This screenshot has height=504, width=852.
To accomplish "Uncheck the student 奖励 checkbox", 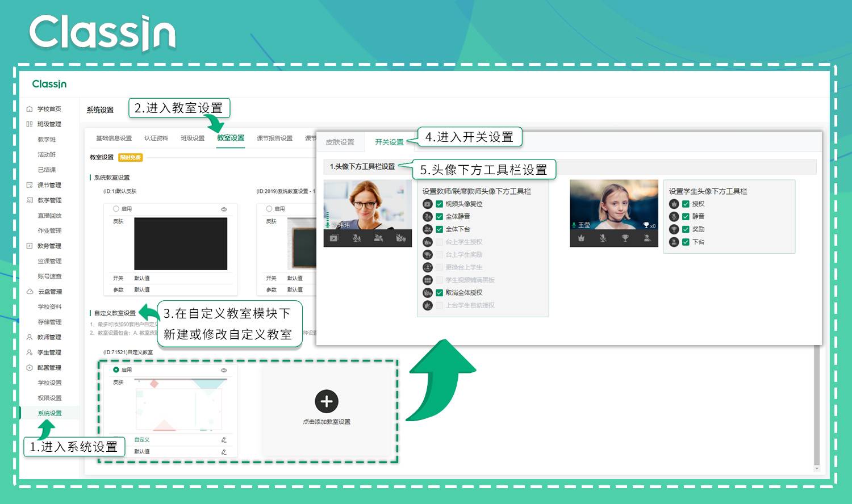I will click(x=686, y=229).
